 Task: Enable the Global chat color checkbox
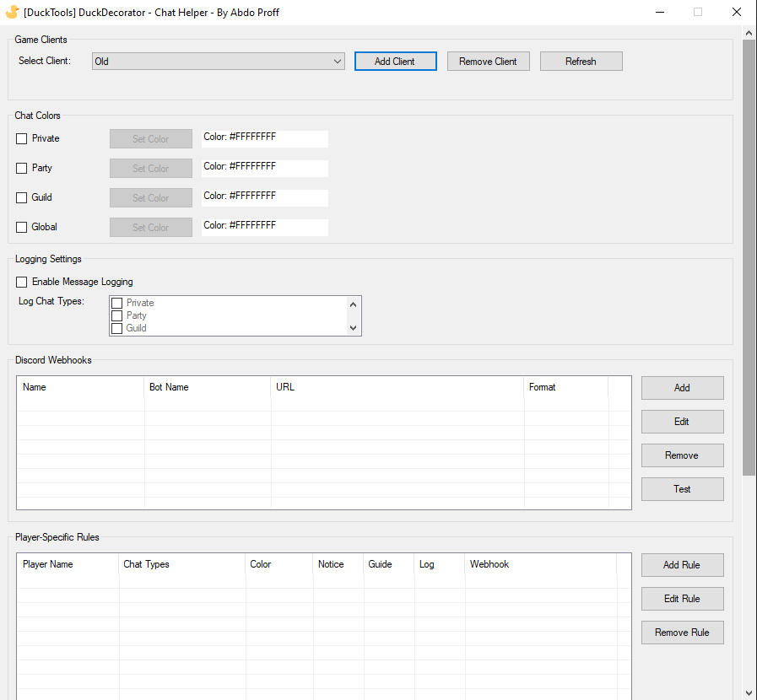pos(21,227)
